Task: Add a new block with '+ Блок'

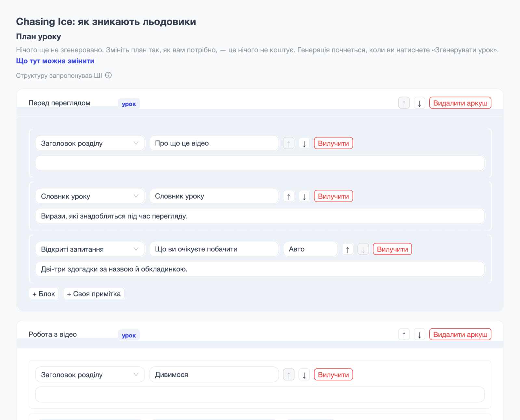Action: (44, 294)
